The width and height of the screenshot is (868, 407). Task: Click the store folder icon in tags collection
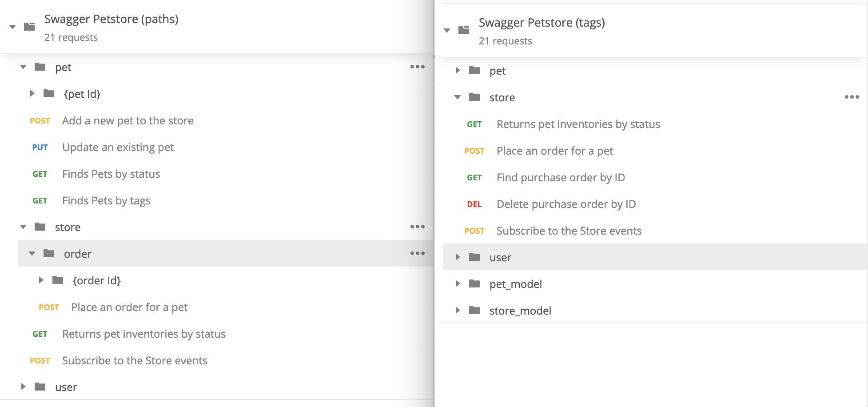(x=474, y=97)
